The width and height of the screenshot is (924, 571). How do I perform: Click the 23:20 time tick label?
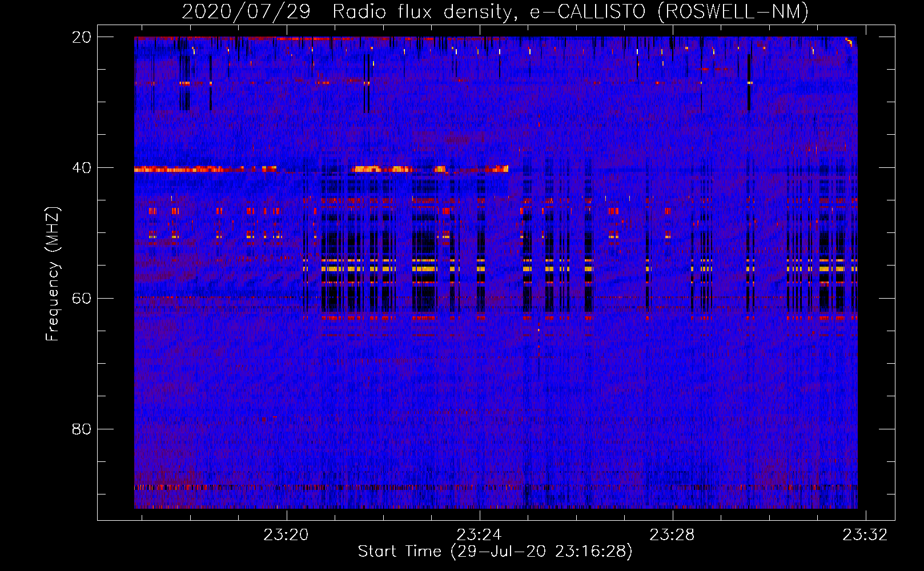tap(286, 535)
